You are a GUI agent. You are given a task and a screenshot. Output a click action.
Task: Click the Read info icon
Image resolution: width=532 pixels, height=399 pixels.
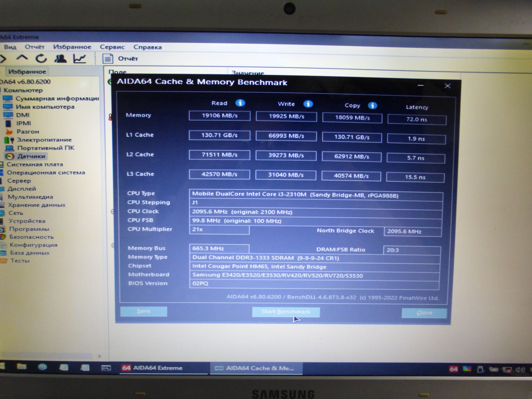(x=240, y=103)
